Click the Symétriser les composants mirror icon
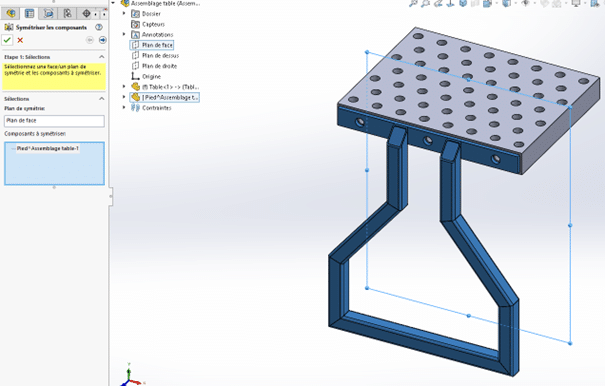This screenshot has height=386, width=605. pos(8,27)
